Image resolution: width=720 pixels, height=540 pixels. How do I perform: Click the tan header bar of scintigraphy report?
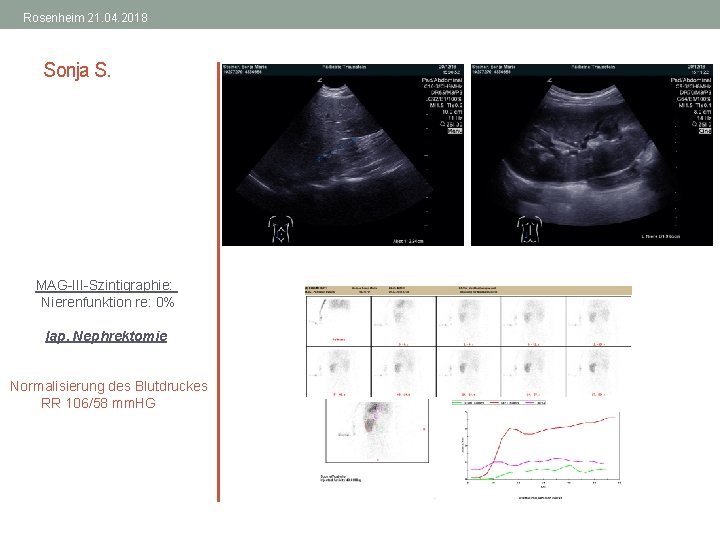(x=468, y=290)
